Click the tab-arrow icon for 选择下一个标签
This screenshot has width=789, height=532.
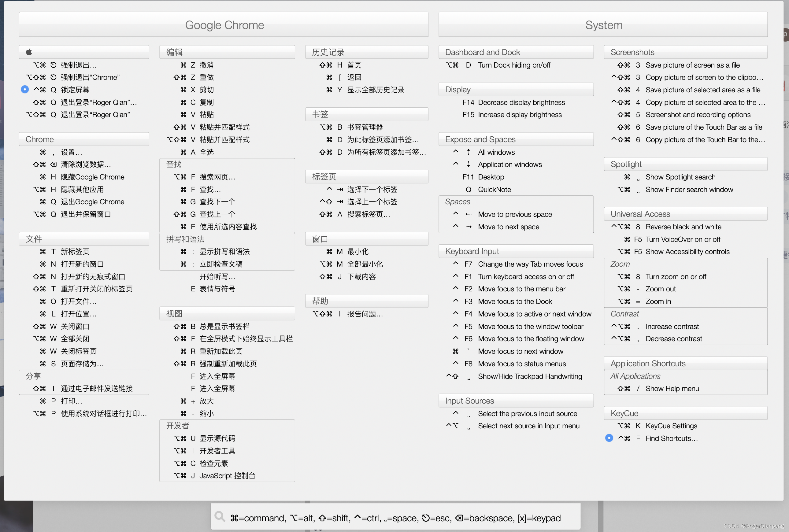point(340,189)
